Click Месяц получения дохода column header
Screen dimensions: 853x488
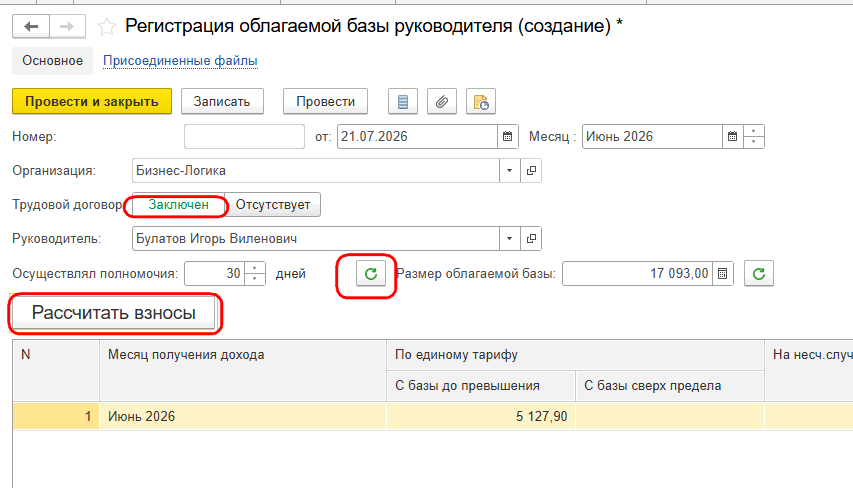click(243, 370)
